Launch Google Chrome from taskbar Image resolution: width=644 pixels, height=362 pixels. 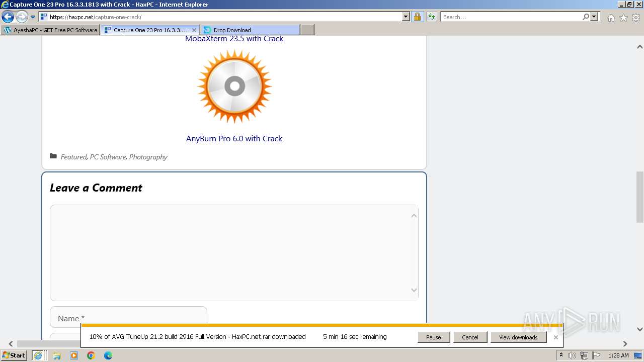click(x=91, y=355)
